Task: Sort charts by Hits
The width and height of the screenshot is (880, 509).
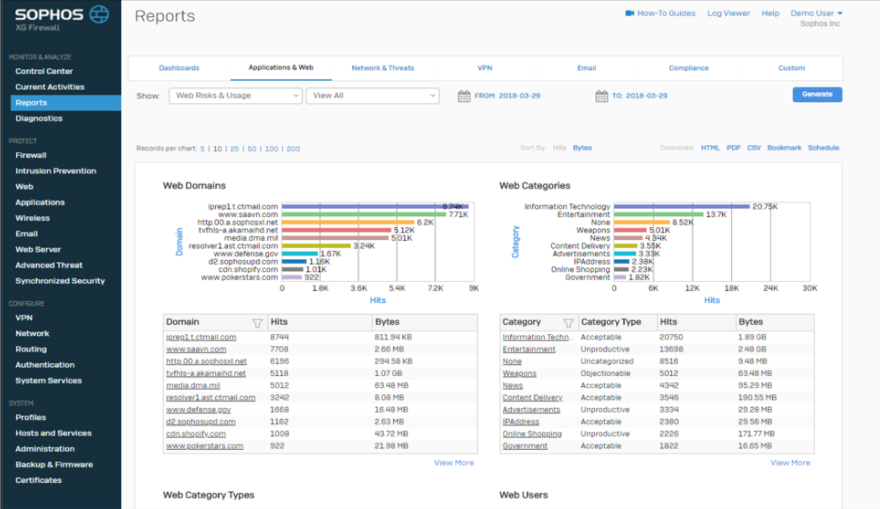Action: pyautogui.click(x=559, y=148)
